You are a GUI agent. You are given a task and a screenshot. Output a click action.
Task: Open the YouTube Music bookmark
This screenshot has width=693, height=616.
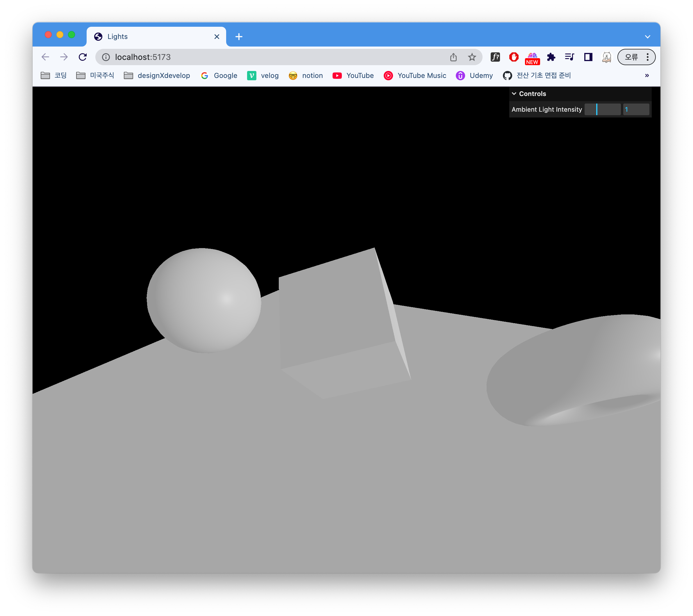tap(415, 75)
